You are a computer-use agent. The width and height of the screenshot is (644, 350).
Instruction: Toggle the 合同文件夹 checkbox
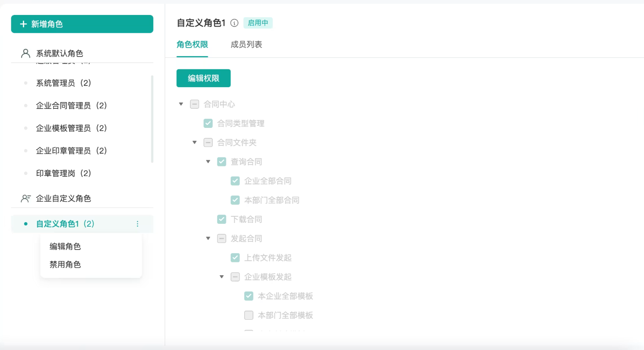(208, 142)
